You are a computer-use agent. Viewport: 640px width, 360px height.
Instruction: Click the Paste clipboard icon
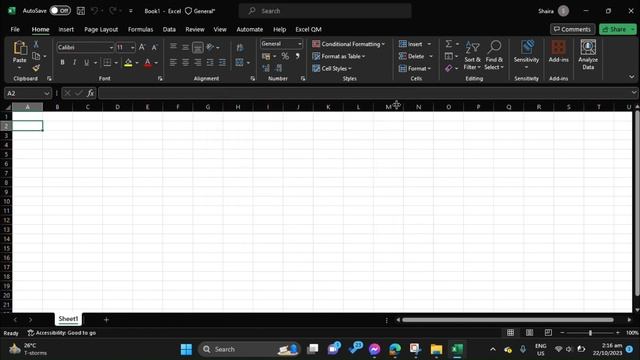(19, 48)
